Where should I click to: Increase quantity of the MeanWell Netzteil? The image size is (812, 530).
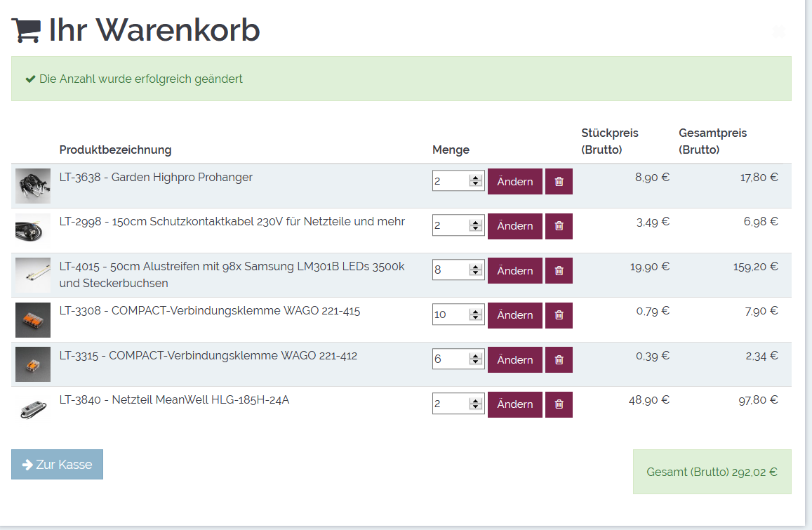pos(477,401)
